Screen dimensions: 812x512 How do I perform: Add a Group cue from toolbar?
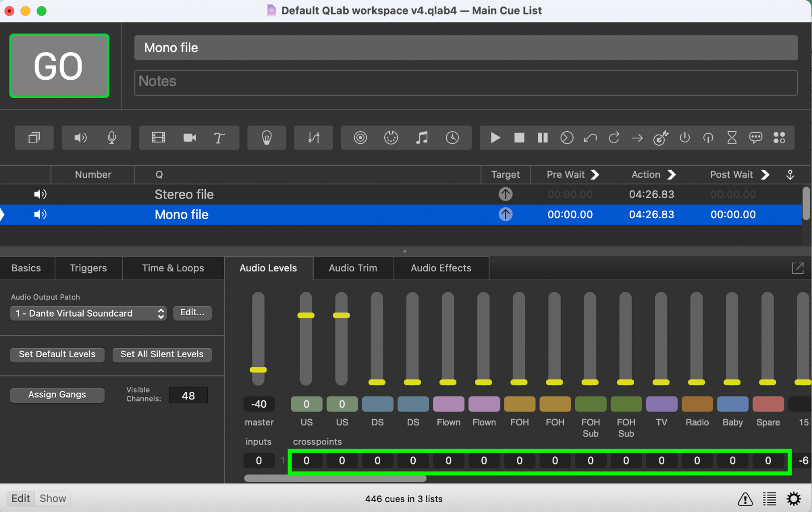(34, 138)
